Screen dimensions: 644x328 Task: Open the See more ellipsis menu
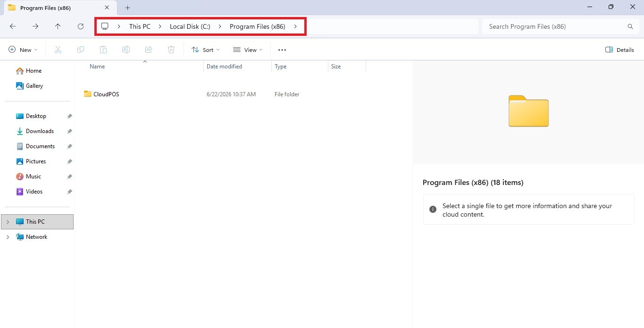[x=282, y=50]
